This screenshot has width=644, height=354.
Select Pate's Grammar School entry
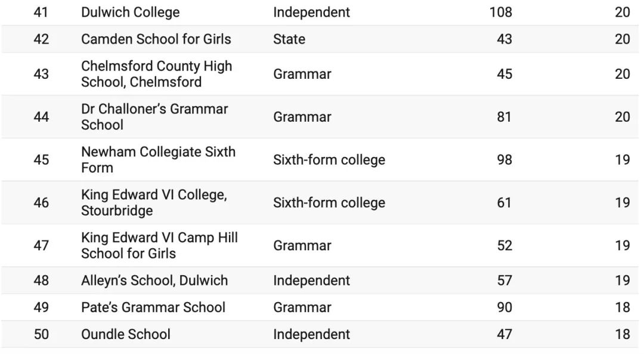[153, 307]
